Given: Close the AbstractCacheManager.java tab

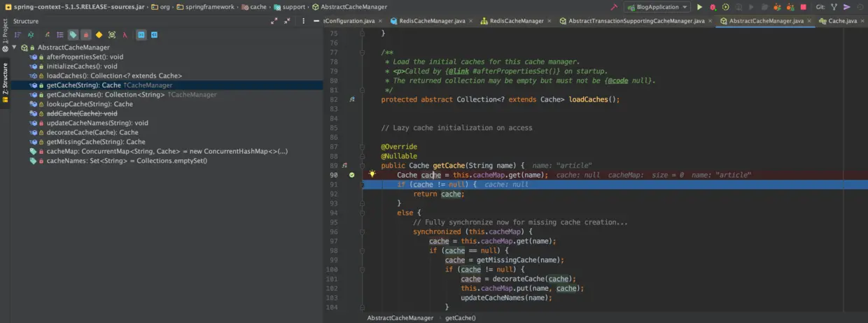Looking at the screenshot, I should [x=810, y=21].
